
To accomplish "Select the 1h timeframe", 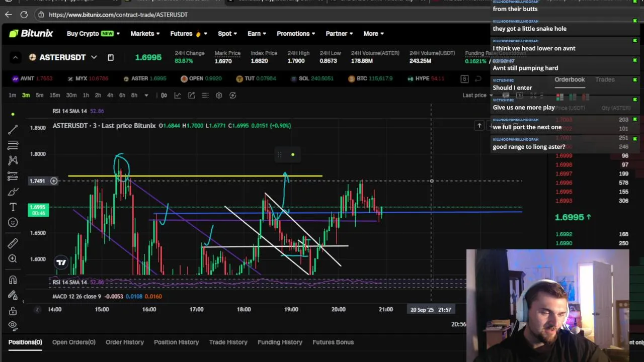I will 86,95.
